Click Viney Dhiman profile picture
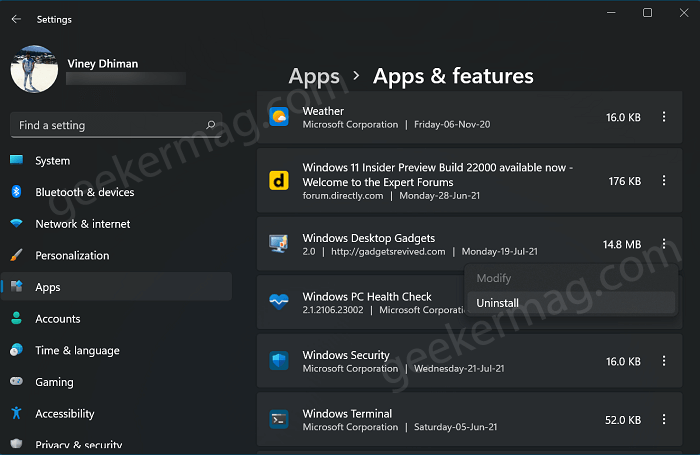The image size is (700, 455). tap(34, 69)
